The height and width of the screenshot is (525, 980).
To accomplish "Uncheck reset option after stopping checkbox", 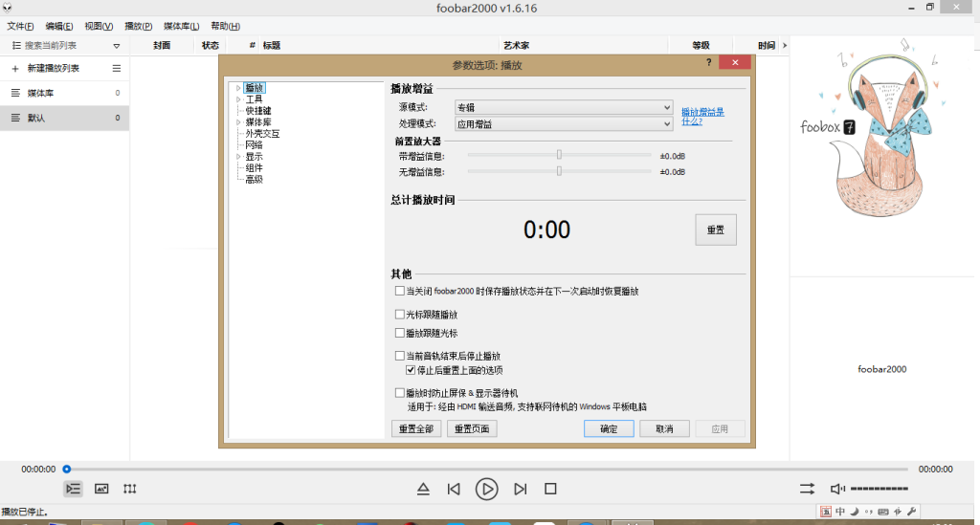I will [x=411, y=370].
